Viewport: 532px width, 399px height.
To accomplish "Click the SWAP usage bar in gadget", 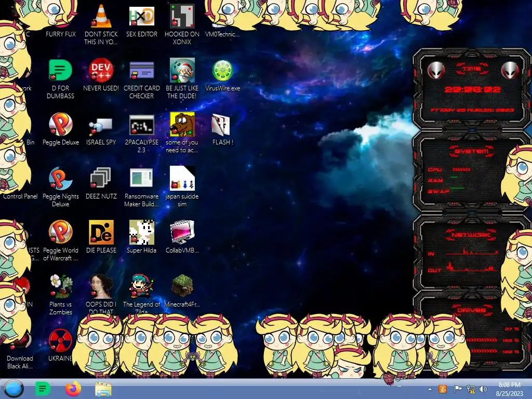I will [457, 188].
